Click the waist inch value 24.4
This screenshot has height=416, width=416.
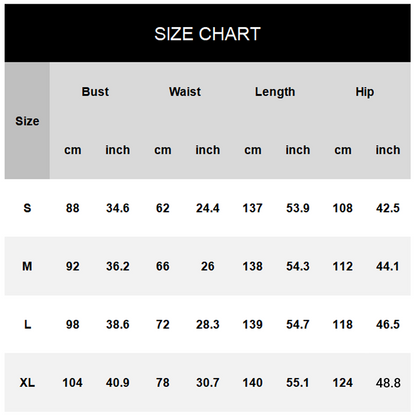coord(207,208)
